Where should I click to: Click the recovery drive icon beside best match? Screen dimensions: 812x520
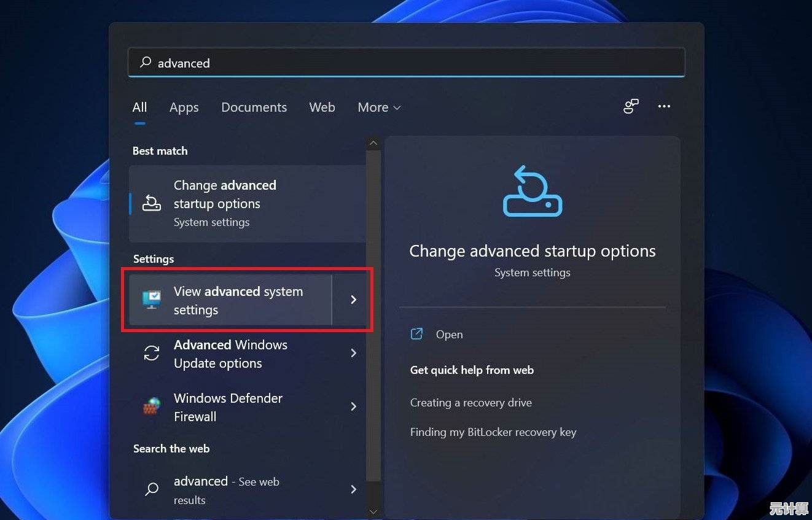point(151,203)
